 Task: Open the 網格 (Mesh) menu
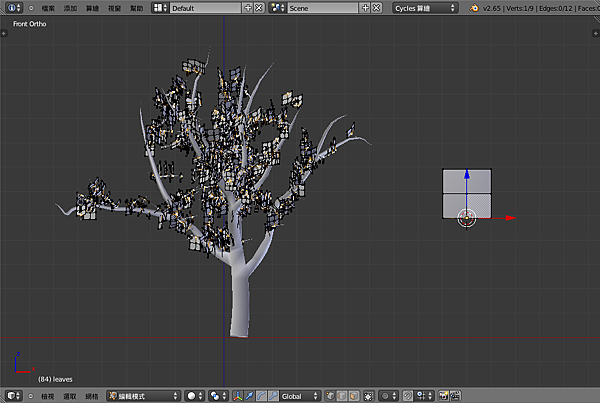(x=92, y=396)
